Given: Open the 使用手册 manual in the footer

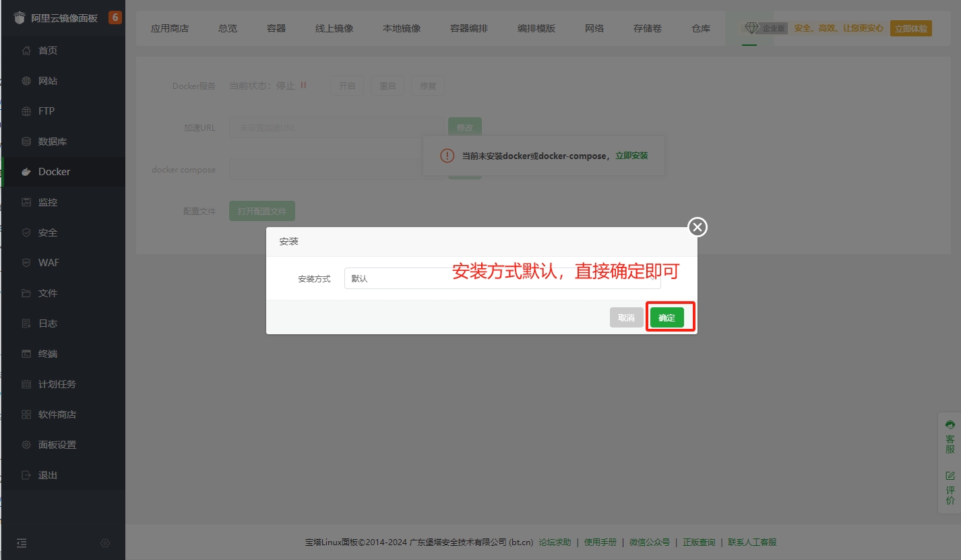Looking at the screenshot, I should click(600, 542).
